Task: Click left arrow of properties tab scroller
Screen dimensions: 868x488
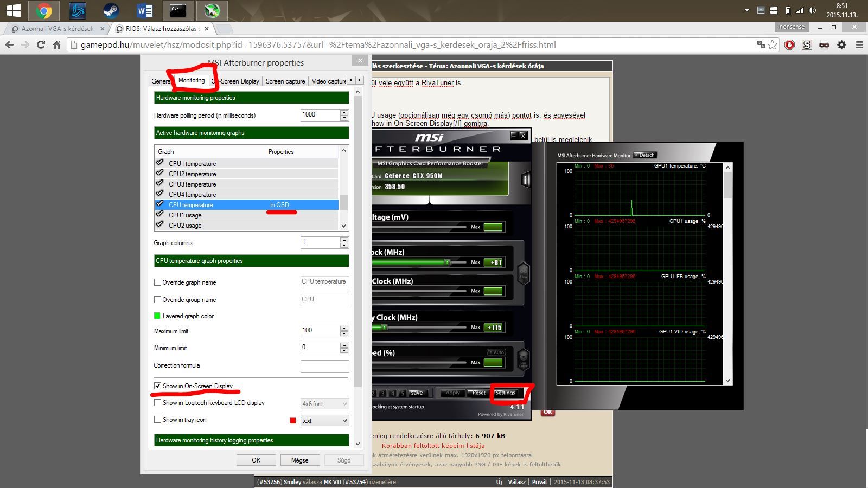Action: click(x=350, y=80)
